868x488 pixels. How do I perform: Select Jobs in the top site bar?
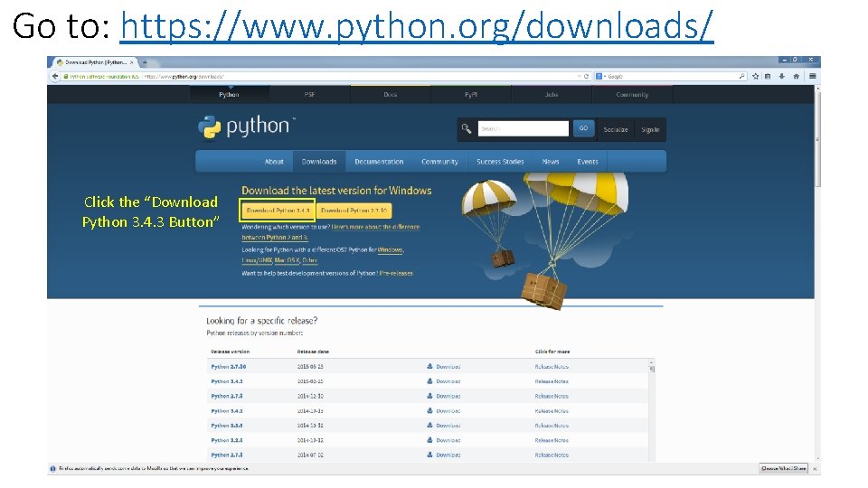click(x=552, y=95)
